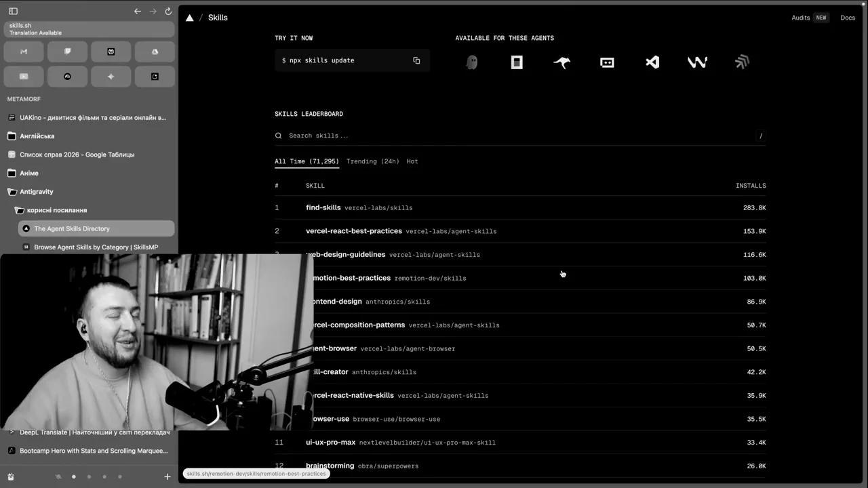868x488 pixels.
Task: Click the nextlevelbuilder/ui-ux-pro-max-skill repository text
Action: tap(427, 443)
